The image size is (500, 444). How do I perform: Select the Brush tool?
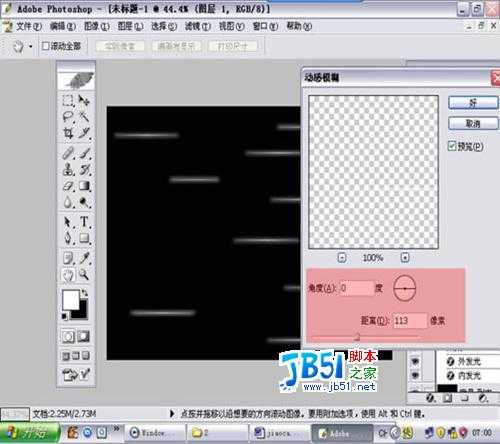[x=84, y=154]
